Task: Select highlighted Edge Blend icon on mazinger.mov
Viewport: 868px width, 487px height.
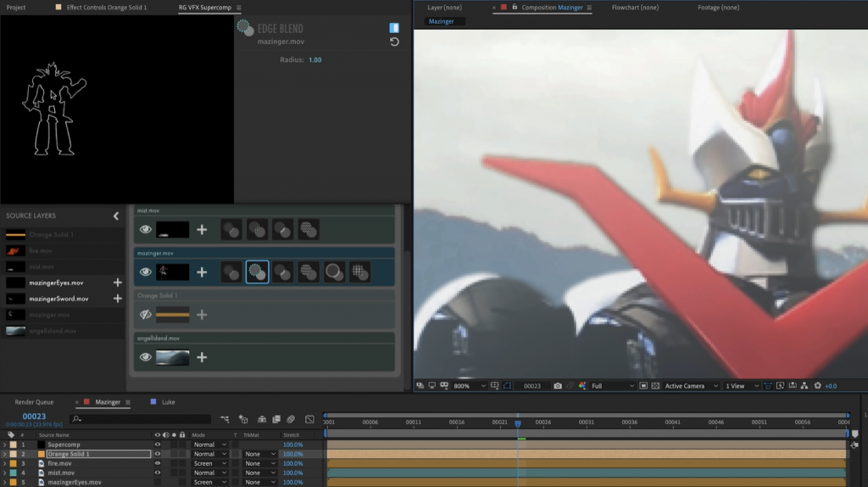Action: tap(257, 272)
